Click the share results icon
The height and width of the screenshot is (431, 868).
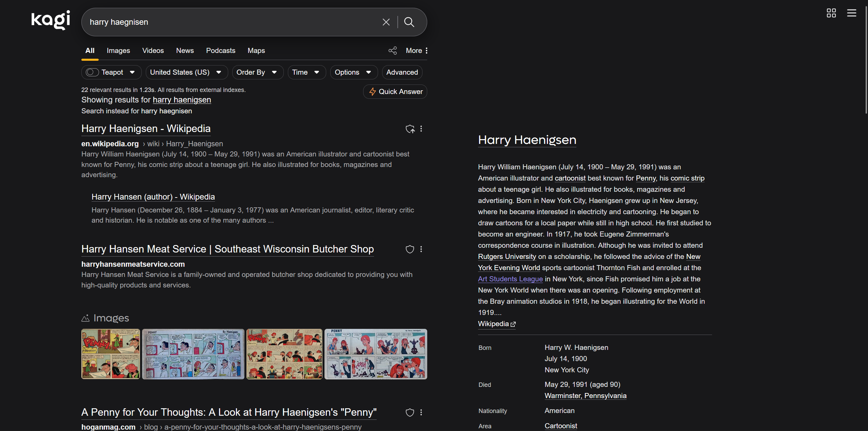(393, 51)
